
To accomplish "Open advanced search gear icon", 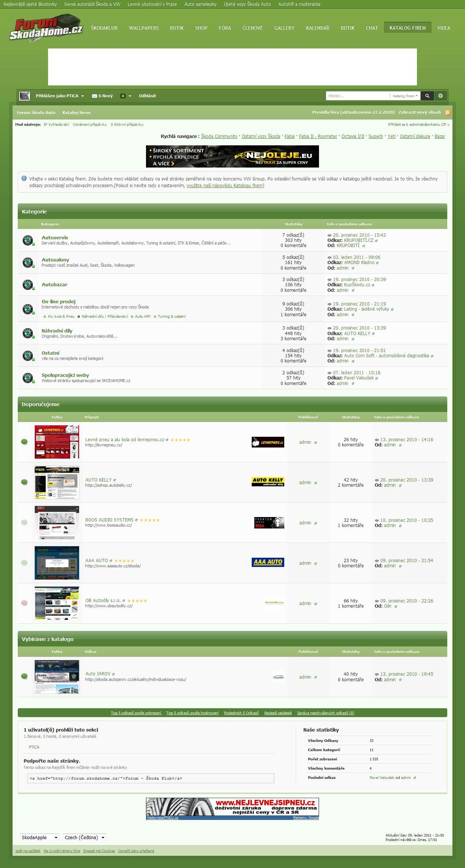I will [440, 96].
